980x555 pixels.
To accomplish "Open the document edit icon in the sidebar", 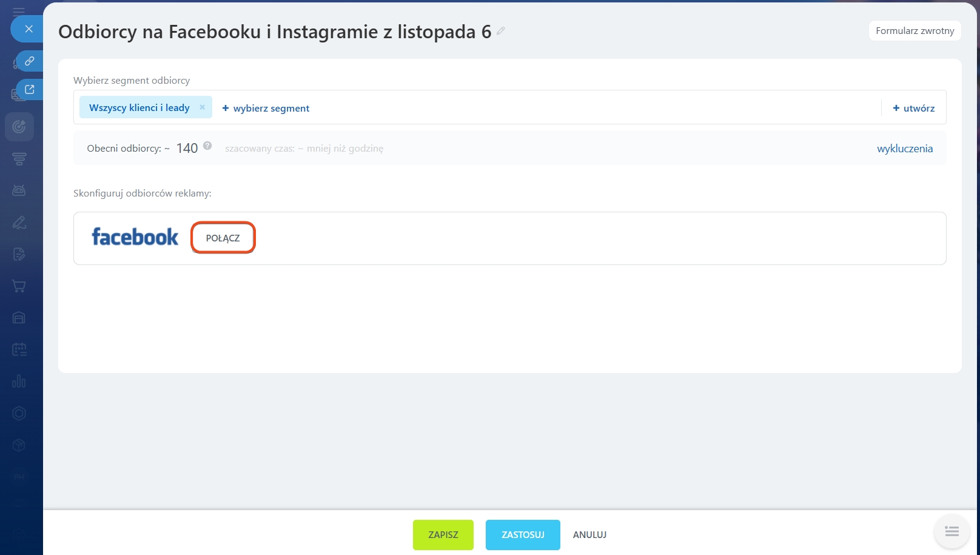I will [x=19, y=254].
